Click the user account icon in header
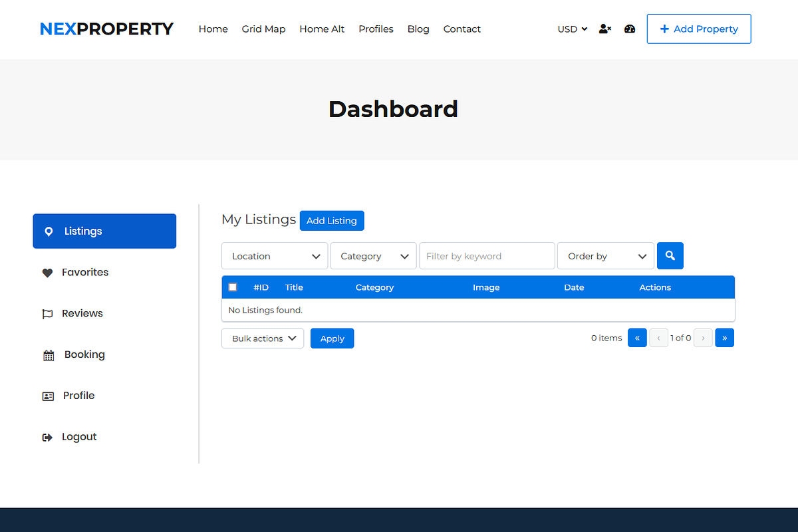This screenshot has height=532, width=798. coord(604,29)
